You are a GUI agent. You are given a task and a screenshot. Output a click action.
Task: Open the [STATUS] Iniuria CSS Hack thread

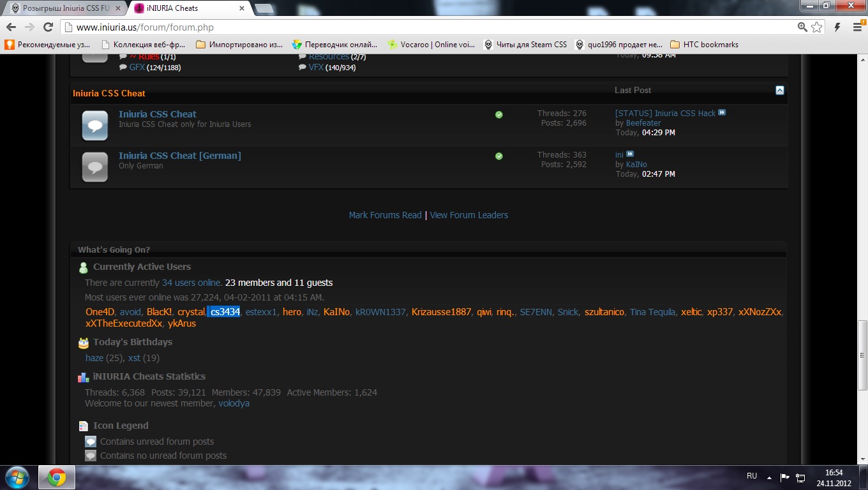[x=665, y=113]
